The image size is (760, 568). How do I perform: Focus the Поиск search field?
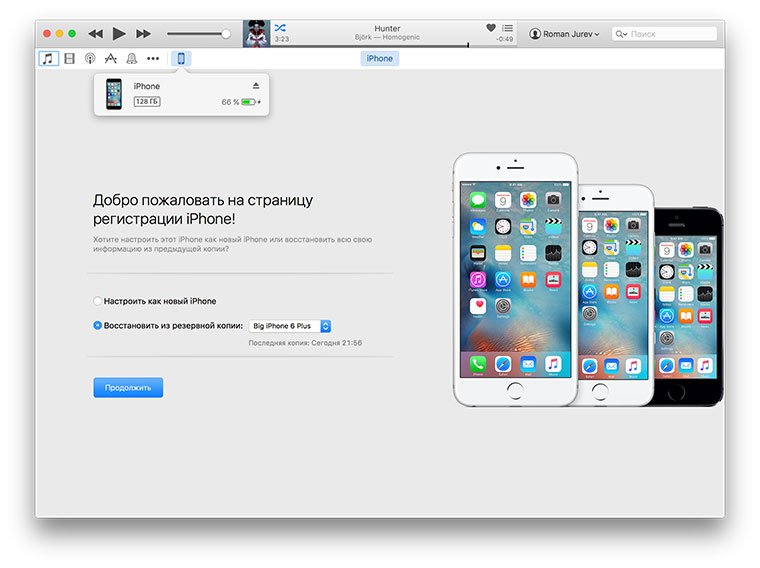coord(664,34)
